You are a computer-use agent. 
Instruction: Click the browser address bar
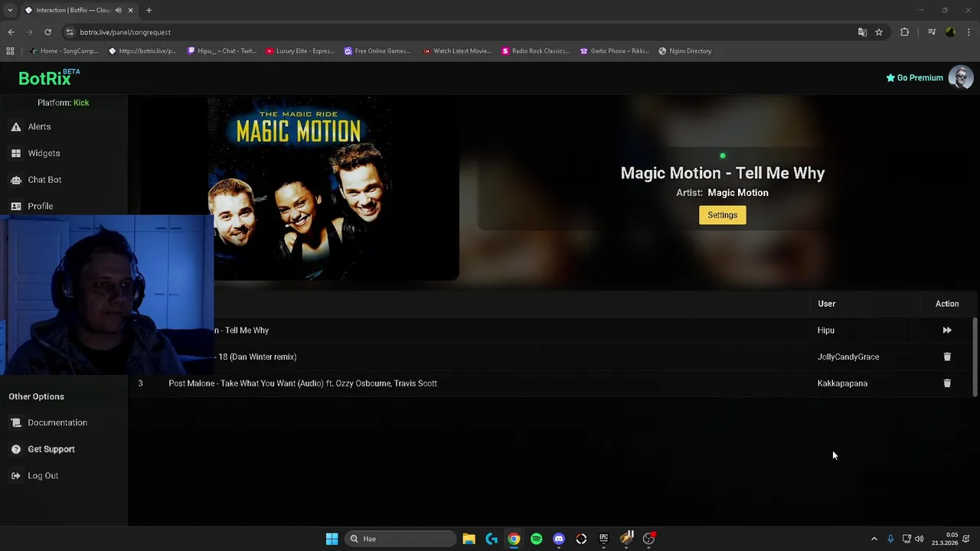[459, 32]
